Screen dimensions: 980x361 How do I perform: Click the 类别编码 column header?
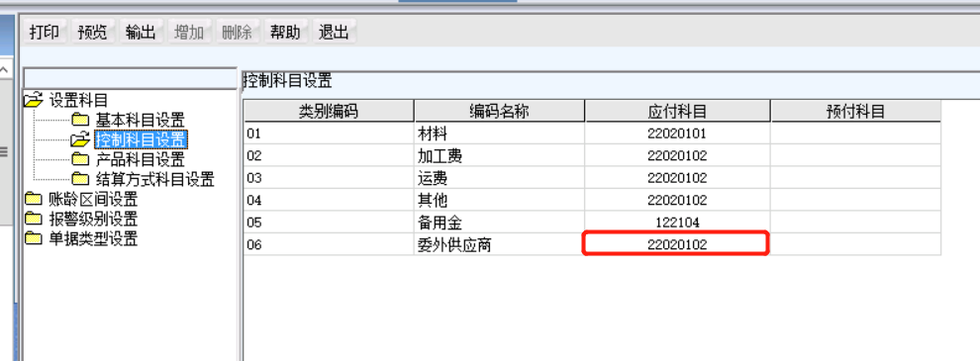(x=329, y=112)
